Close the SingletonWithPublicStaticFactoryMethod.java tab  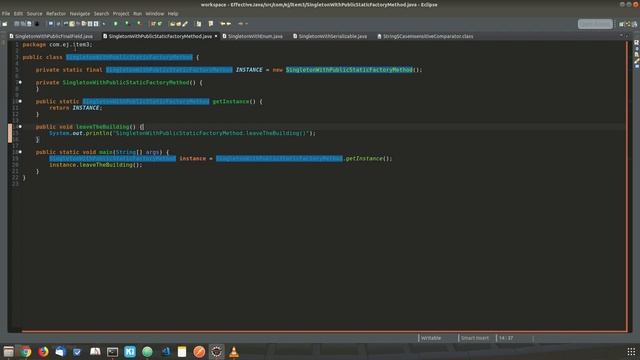pyautogui.click(x=216, y=36)
